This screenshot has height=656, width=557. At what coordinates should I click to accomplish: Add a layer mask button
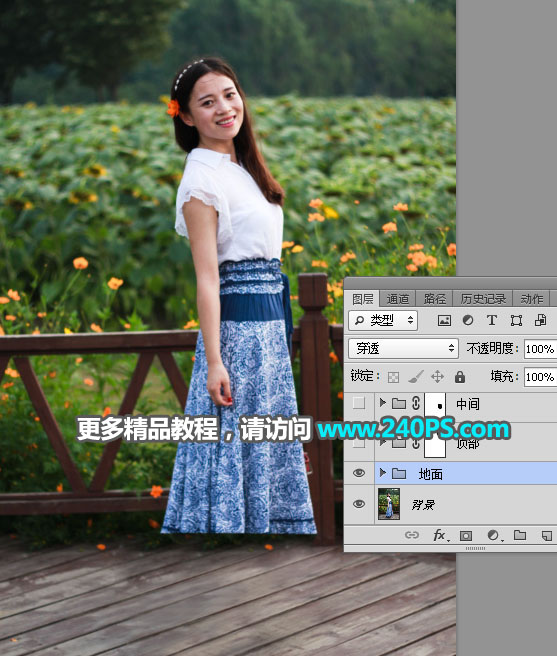tap(466, 536)
